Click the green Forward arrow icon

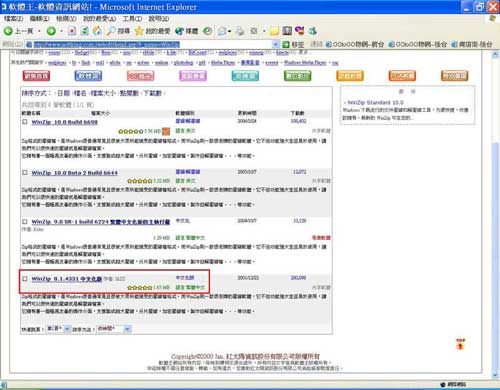click(x=51, y=31)
